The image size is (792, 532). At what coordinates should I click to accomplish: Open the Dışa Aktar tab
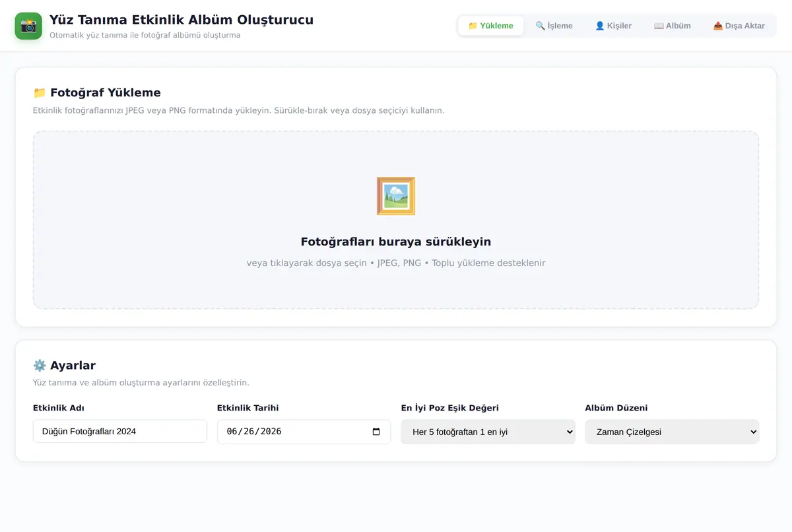point(739,26)
